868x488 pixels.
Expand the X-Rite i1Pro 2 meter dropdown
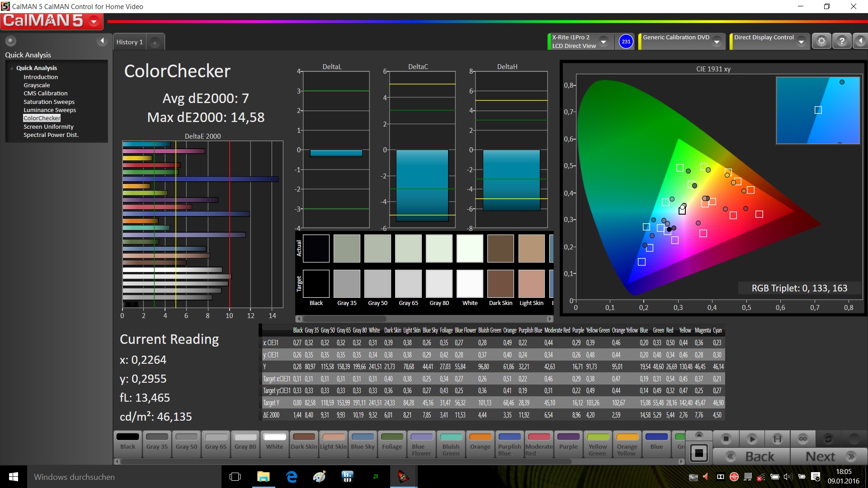[x=604, y=42]
